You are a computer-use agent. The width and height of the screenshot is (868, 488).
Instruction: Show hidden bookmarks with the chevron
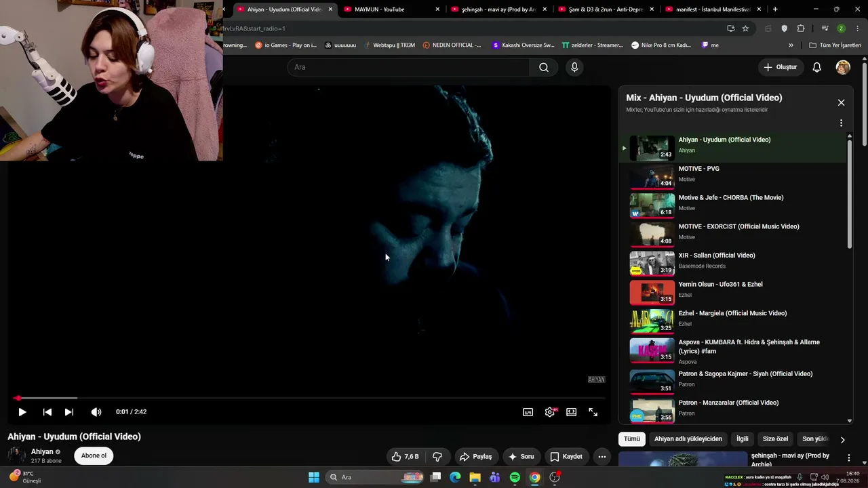[791, 45]
